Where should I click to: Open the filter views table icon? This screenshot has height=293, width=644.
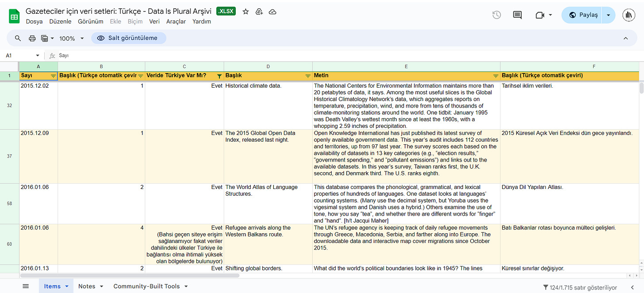coord(44,39)
